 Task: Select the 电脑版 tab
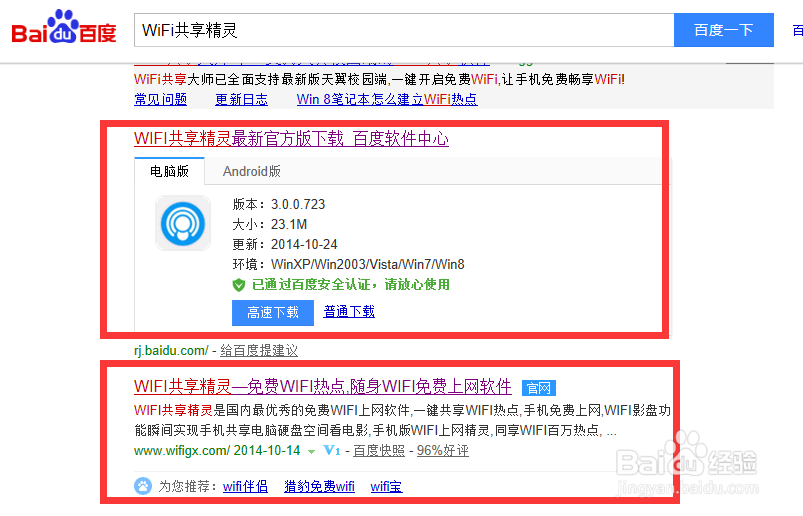click(x=170, y=171)
